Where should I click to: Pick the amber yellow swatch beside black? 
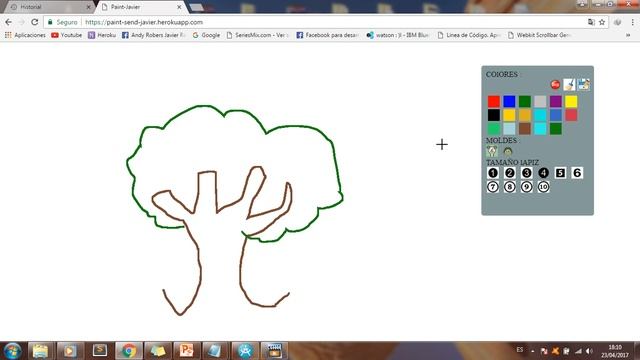[509, 115]
